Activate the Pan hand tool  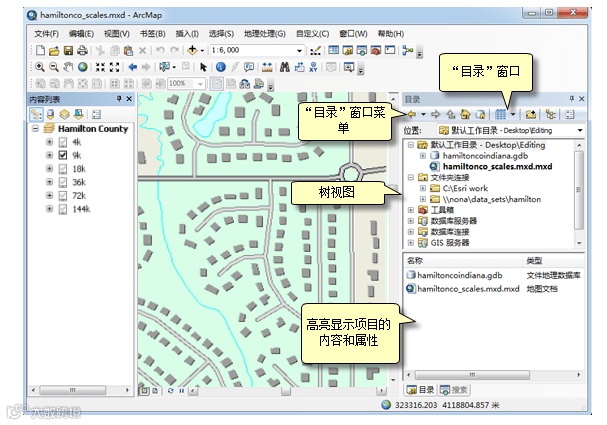(x=68, y=67)
